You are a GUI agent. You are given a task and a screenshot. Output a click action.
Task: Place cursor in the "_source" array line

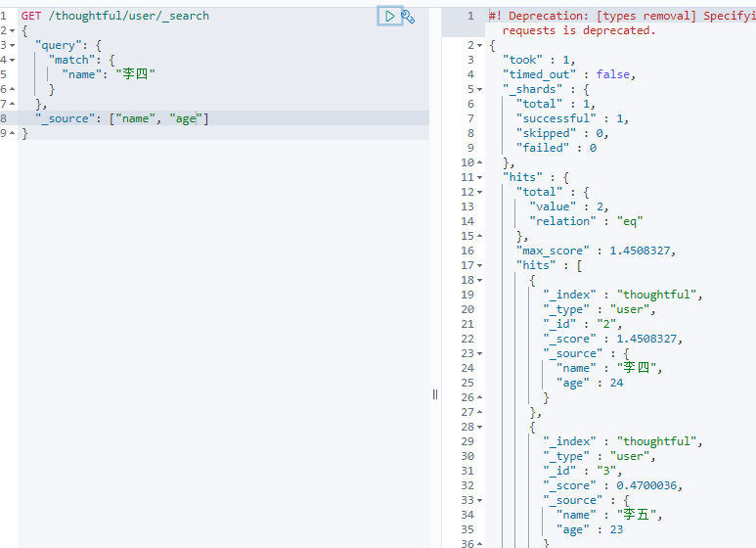(224, 118)
